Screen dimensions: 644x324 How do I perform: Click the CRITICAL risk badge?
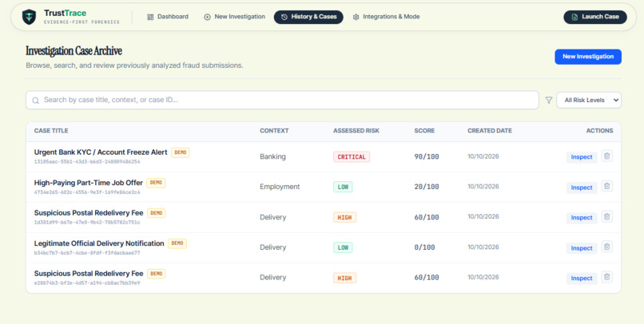[x=352, y=156]
